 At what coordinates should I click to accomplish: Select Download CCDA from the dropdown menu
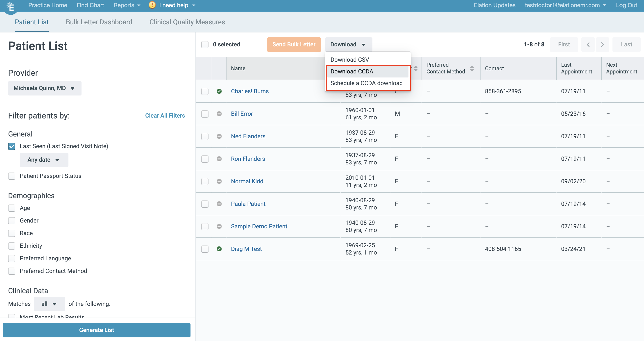pos(352,71)
